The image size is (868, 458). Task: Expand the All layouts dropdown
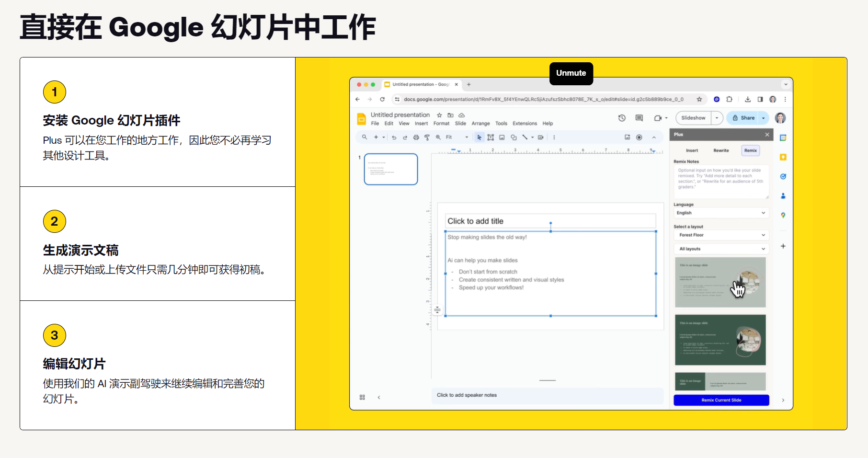[x=721, y=249]
